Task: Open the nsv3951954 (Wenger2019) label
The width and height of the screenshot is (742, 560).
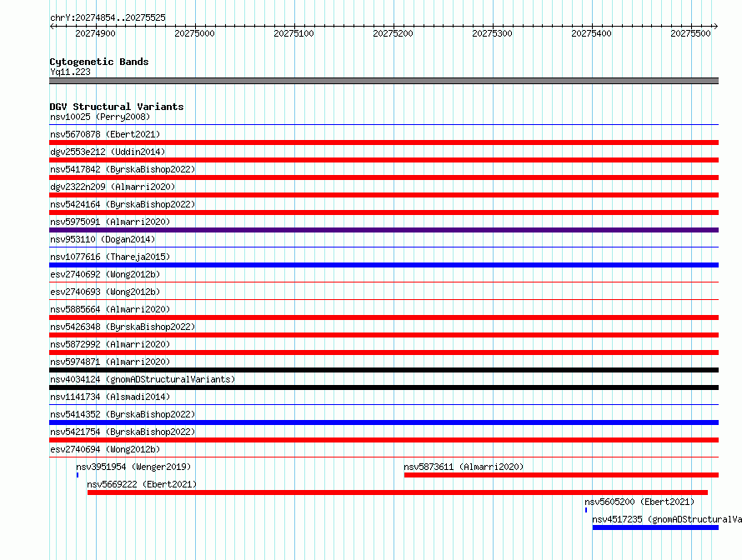Action: [x=133, y=467]
